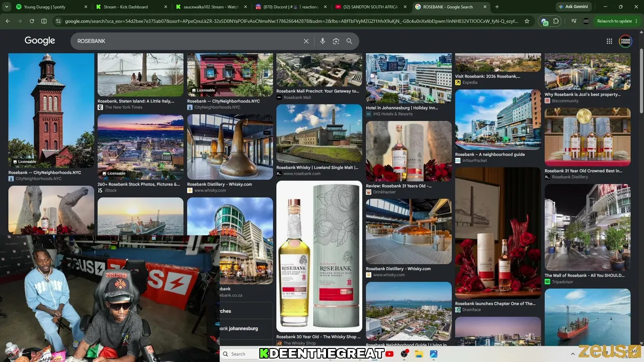Screen dimensions: 644x362
Task: Reload the Google search page
Action: click(32, 21)
